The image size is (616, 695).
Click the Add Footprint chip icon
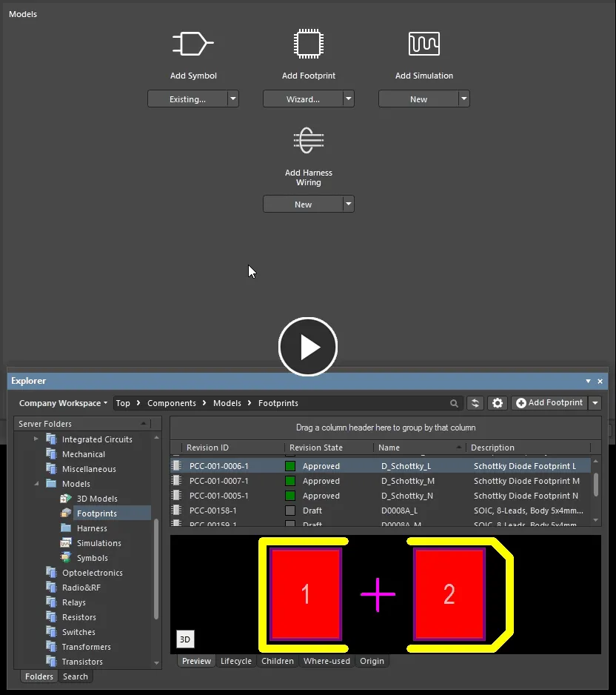308,43
